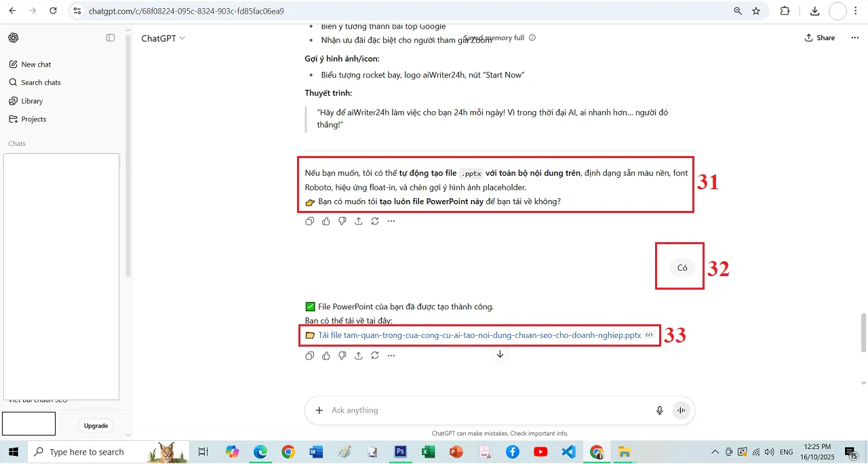Viewport: 868px width, 464px height.
Task: Open the system volume control
Action: pos(770,452)
